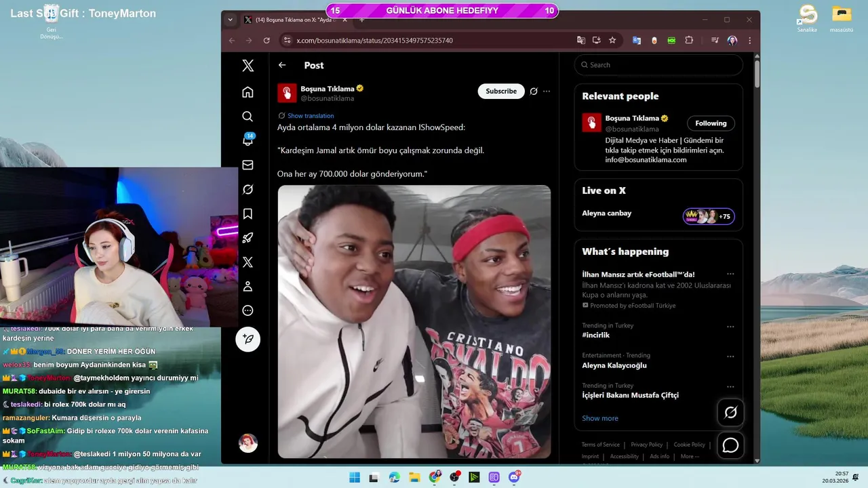
Task: Open a new browser tab
Action: (361, 20)
